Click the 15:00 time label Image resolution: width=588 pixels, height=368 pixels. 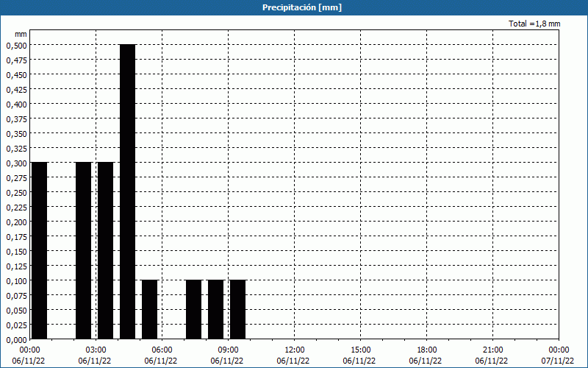(361, 350)
